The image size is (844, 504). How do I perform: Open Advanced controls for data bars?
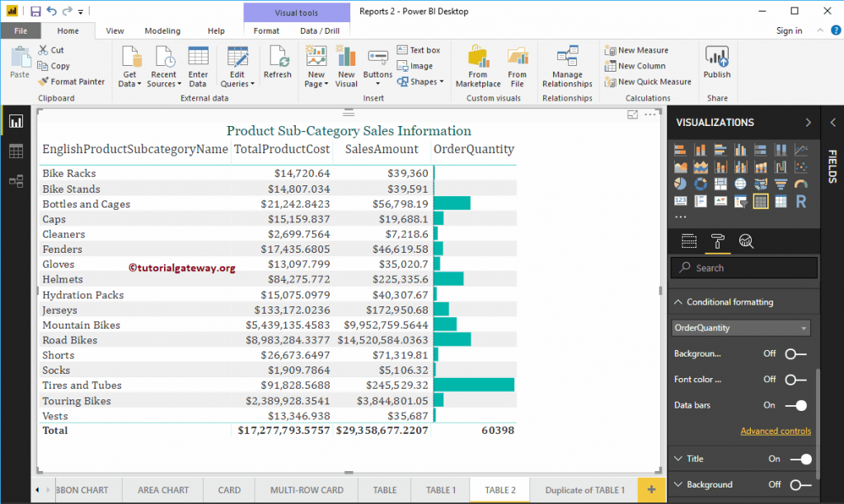click(776, 431)
